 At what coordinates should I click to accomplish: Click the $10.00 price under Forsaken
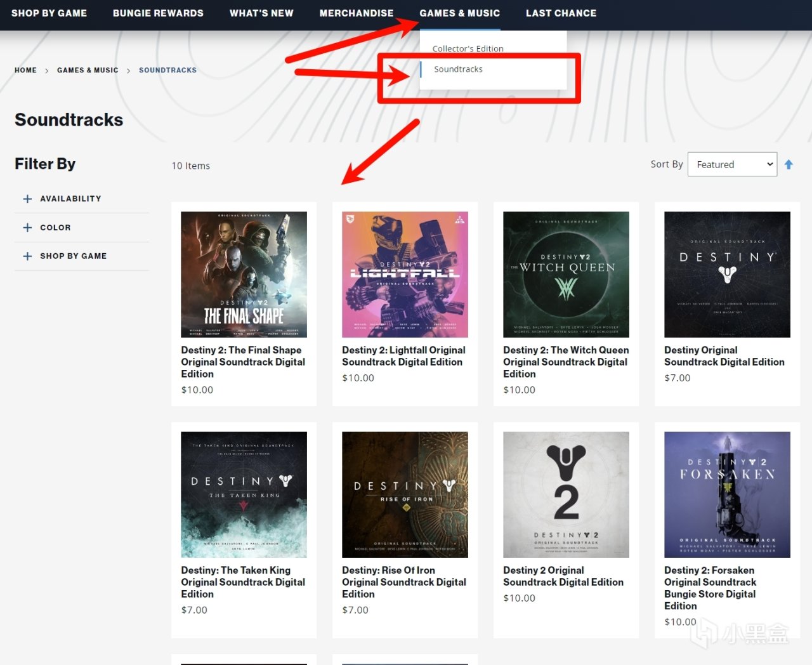[x=681, y=622]
